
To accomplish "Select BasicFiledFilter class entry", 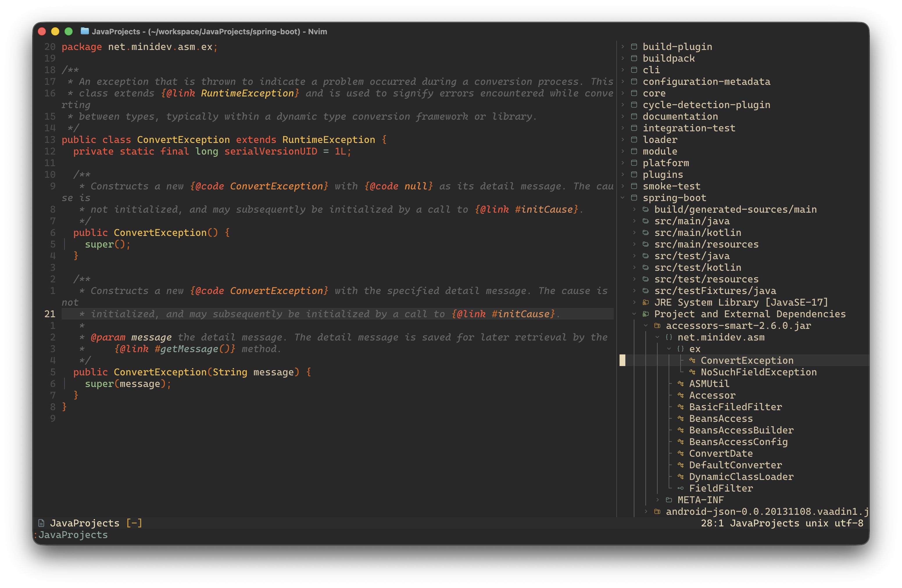I will pos(735,407).
